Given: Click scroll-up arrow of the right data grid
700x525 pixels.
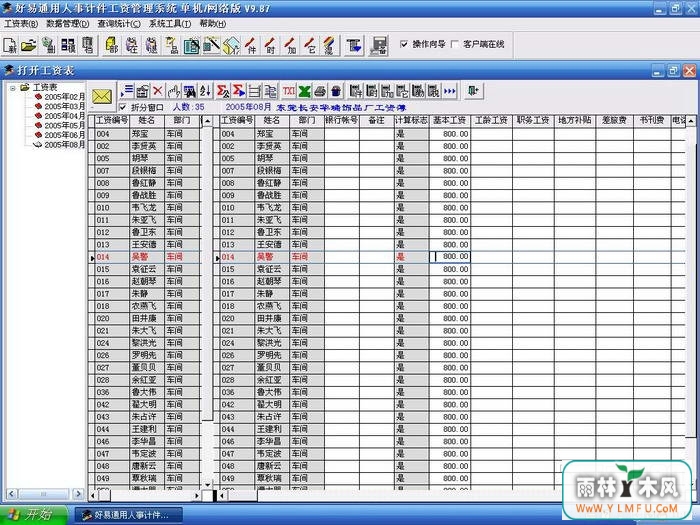Looking at the screenshot, I should [691, 121].
